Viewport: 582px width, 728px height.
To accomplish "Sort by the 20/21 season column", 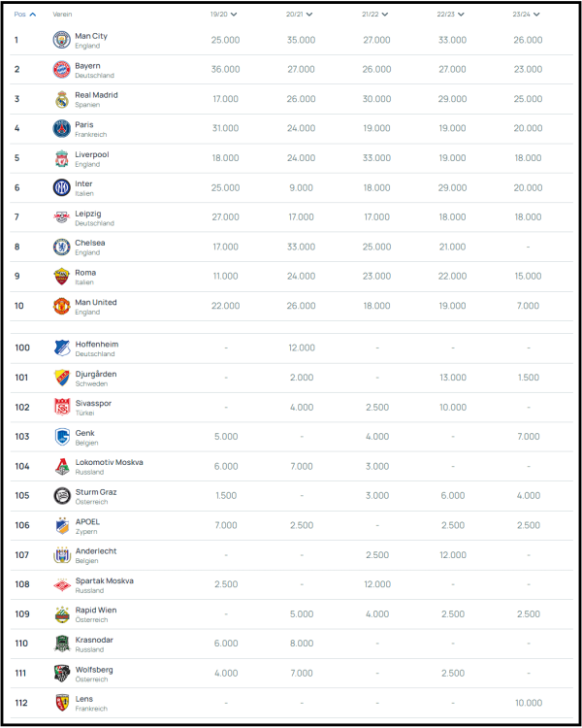I will [x=301, y=15].
